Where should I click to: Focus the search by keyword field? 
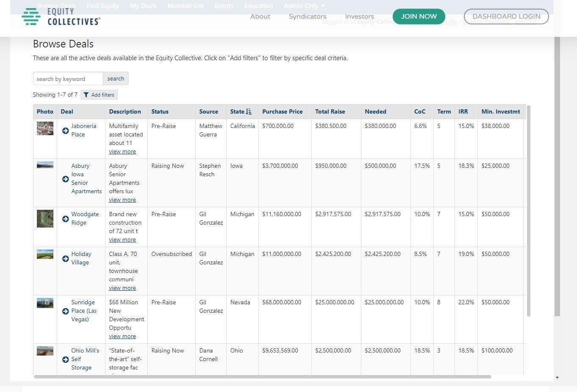tap(68, 78)
